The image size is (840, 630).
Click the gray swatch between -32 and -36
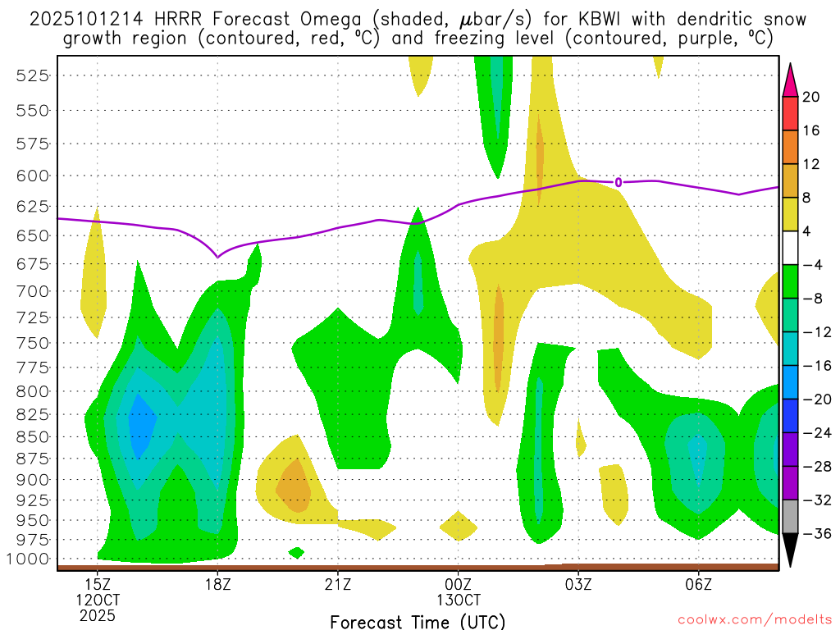790,517
